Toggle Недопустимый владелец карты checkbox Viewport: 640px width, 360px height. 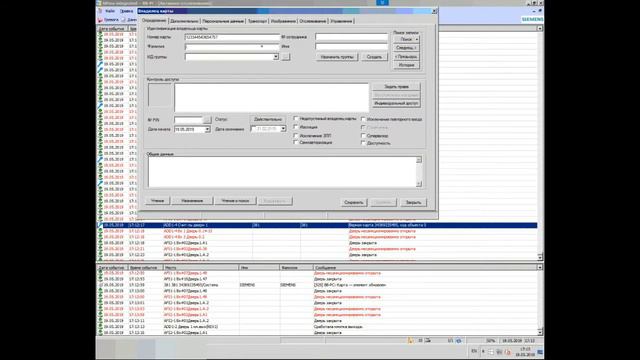click(296, 118)
